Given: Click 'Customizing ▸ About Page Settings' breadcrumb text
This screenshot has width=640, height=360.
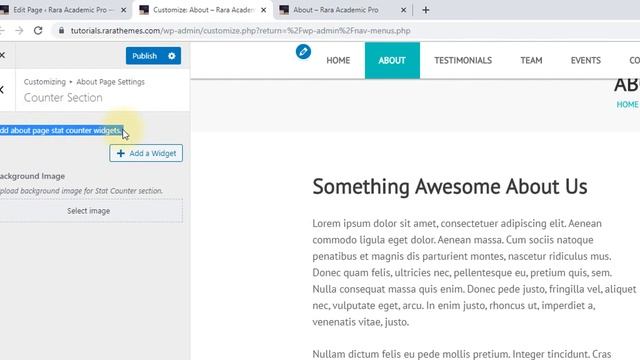Looking at the screenshot, I should [84, 82].
